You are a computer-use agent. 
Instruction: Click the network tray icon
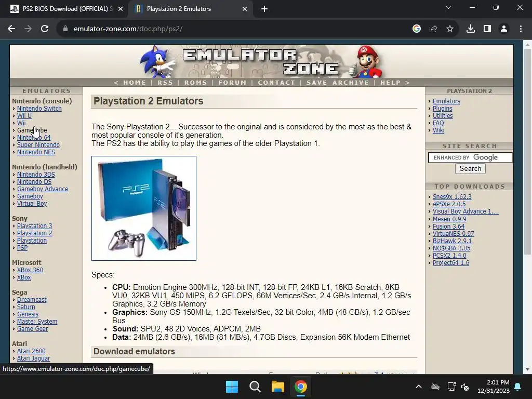451,387
